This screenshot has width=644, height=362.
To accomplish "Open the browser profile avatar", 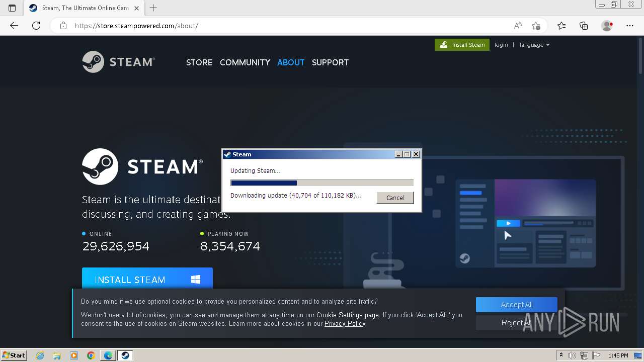I will pyautogui.click(x=607, y=26).
